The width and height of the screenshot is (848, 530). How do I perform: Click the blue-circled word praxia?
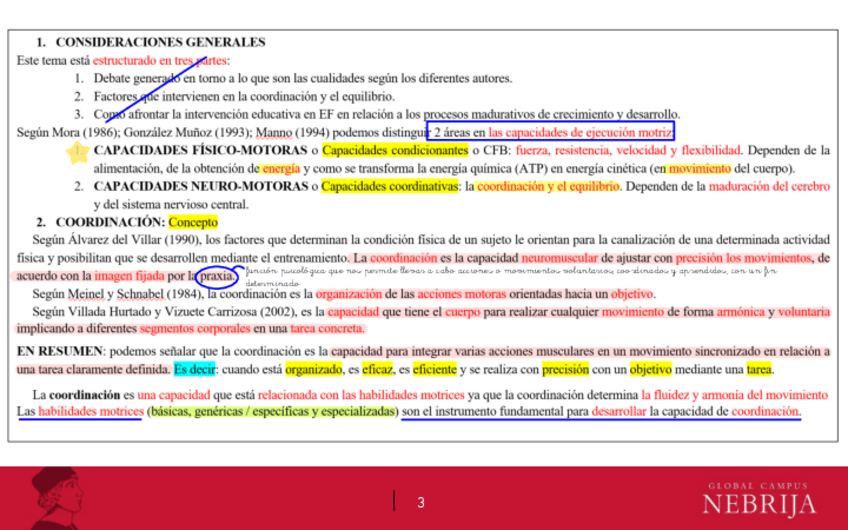(x=216, y=275)
